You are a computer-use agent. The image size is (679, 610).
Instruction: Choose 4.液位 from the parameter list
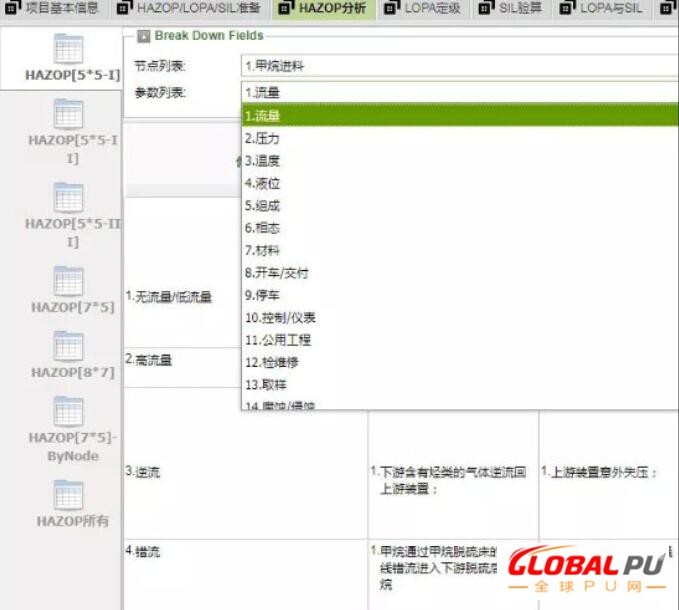pos(262,183)
